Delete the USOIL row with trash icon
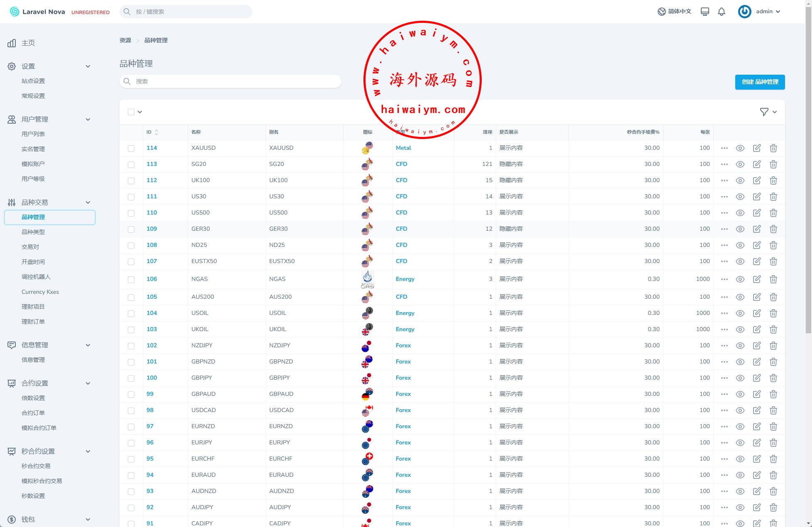Image resolution: width=812 pixels, height=527 pixels. point(773,313)
